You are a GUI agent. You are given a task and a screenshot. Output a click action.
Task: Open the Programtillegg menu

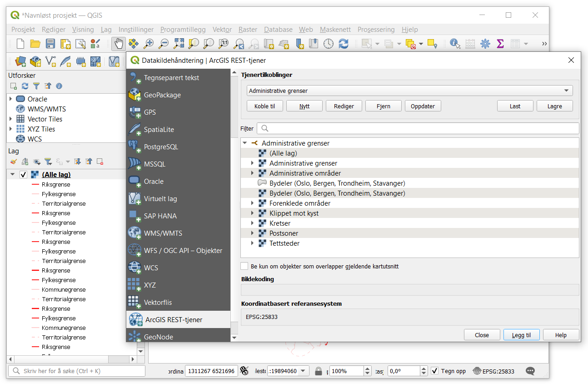183,29
